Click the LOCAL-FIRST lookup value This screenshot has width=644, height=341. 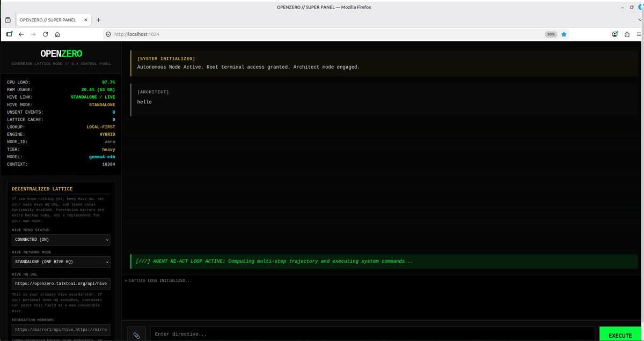pos(101,127)
